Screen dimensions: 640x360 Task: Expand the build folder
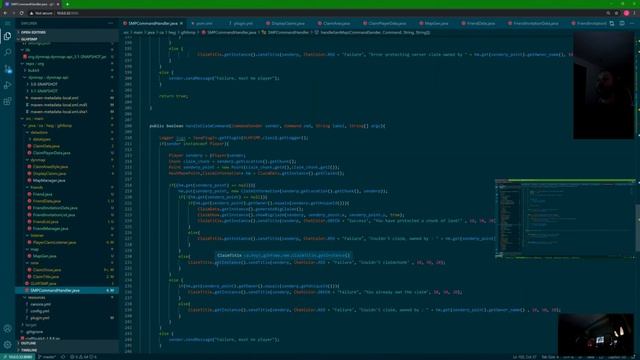coord(67,71)
